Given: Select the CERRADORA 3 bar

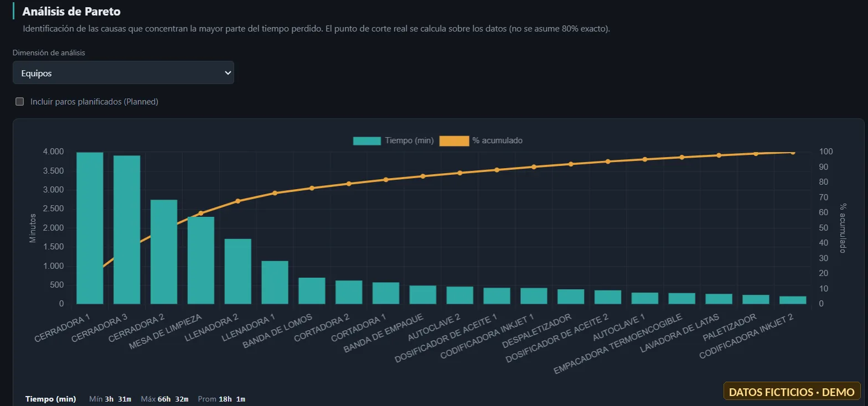Looking at the screenshot, I should click(127, 230).
